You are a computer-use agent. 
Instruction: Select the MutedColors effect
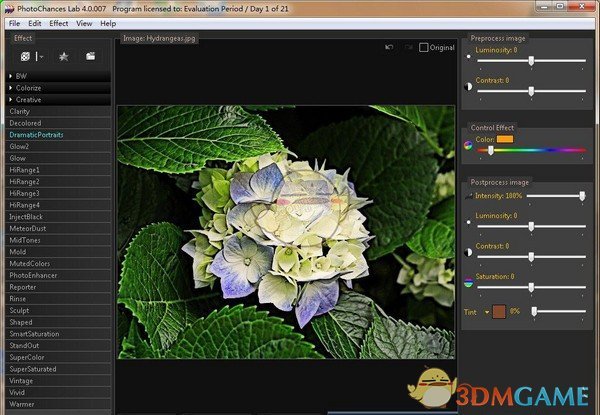[x=59, y=264]
